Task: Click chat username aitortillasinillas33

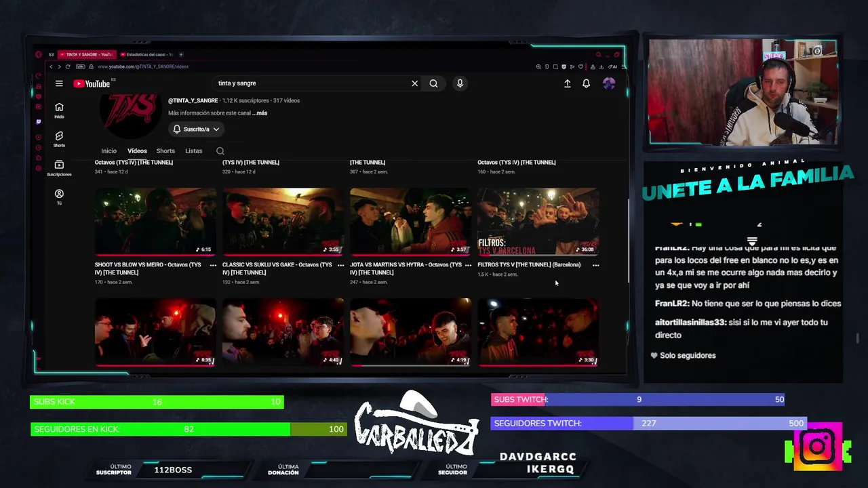Action: point(690,323)
